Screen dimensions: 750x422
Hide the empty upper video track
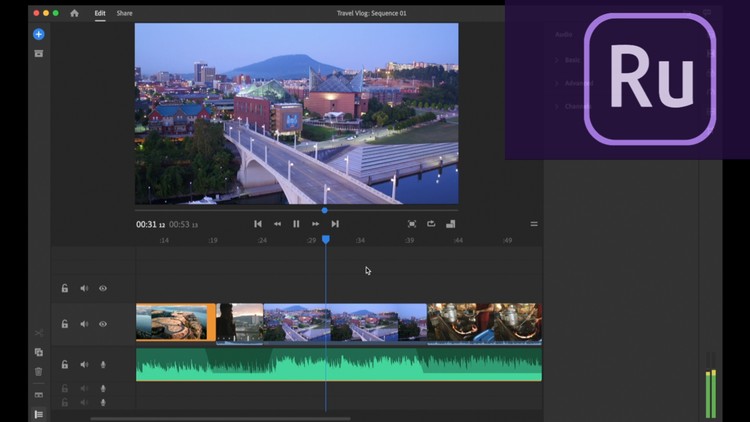click(103, 288)
